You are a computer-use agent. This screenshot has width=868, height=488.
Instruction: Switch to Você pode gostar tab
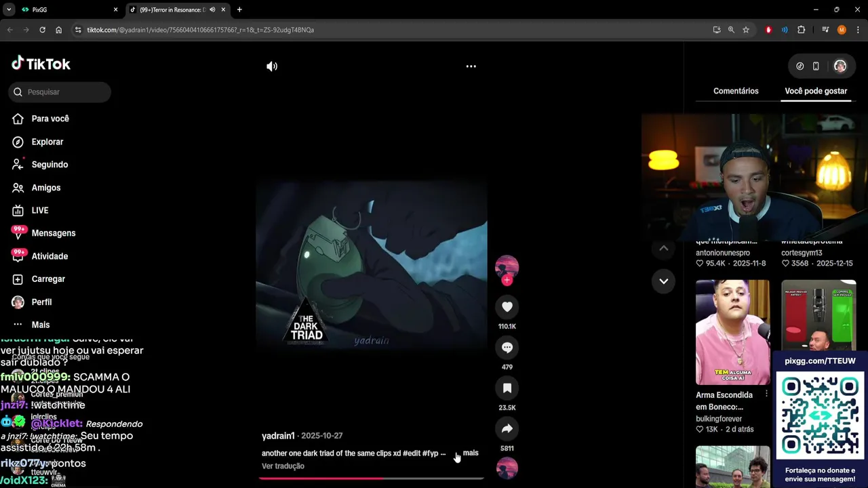(816, 91)
